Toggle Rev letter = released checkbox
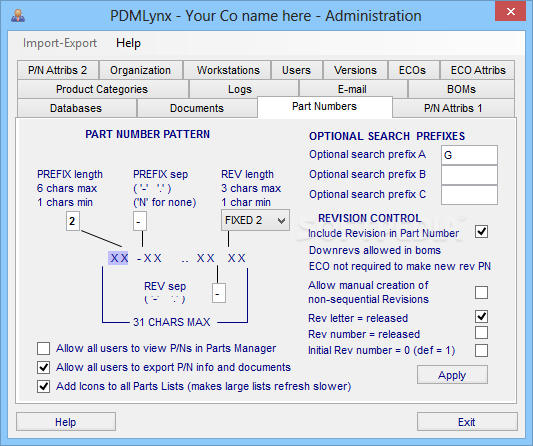Image resolution: width=533 pixels, height=446 pixels. 481,316
